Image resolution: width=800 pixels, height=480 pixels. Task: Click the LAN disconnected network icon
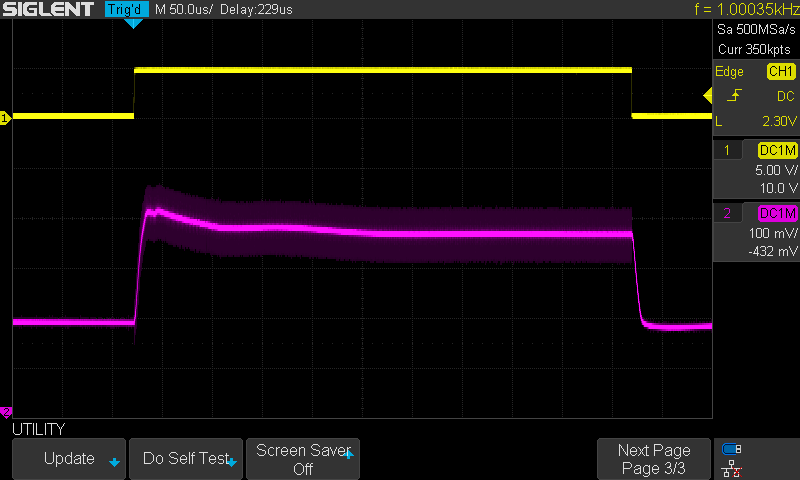tap(732, 468)
